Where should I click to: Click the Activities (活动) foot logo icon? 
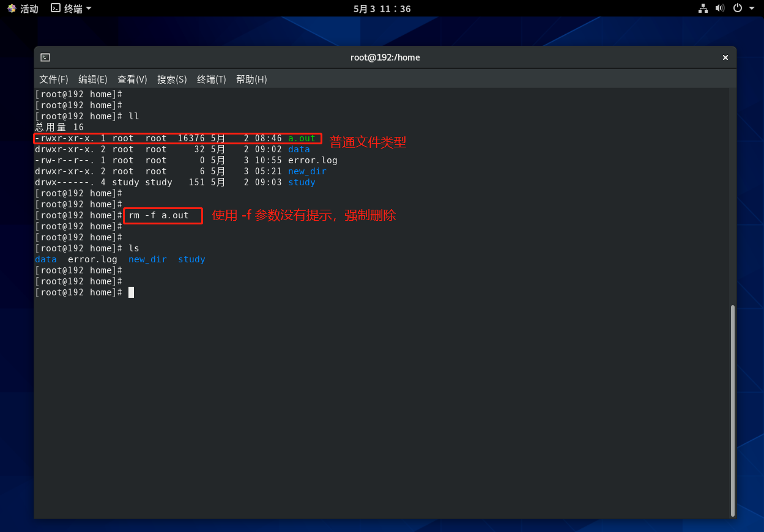12,9
